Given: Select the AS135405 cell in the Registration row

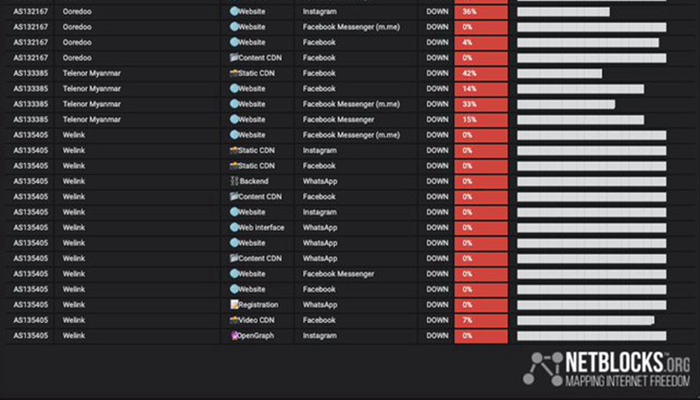Looking at the screenshot, I should coord(31,305).
